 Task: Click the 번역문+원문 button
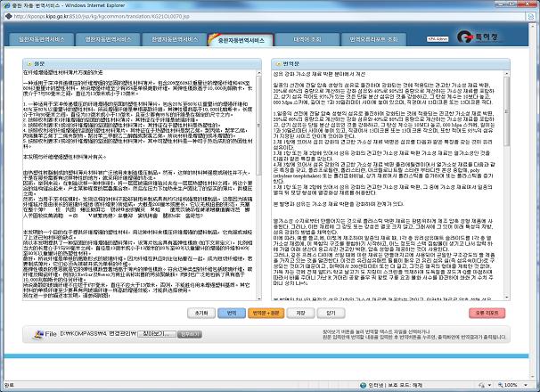(266, 314)
